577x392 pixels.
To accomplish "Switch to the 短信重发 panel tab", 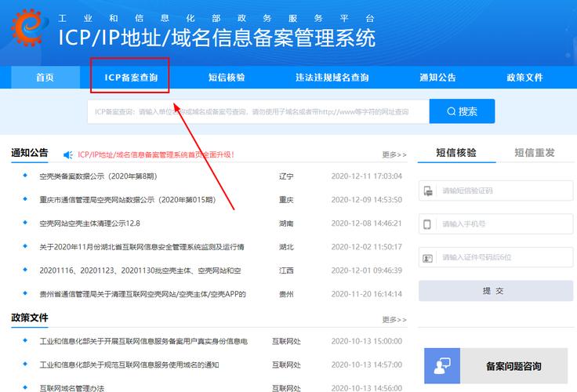I will (x=535, y=152).
